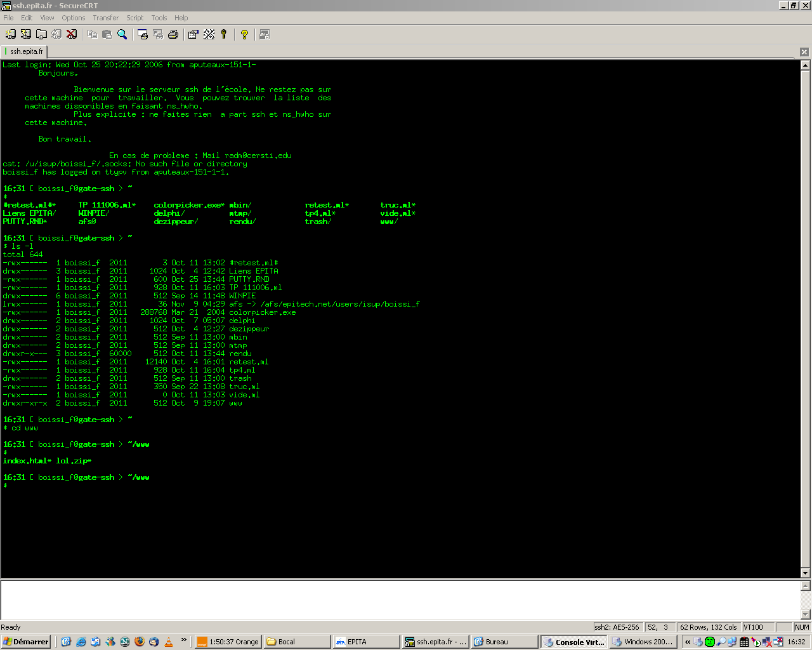Open Find with the magnifying glass icon
Screen dimensions: 812x650
(122, 34)
